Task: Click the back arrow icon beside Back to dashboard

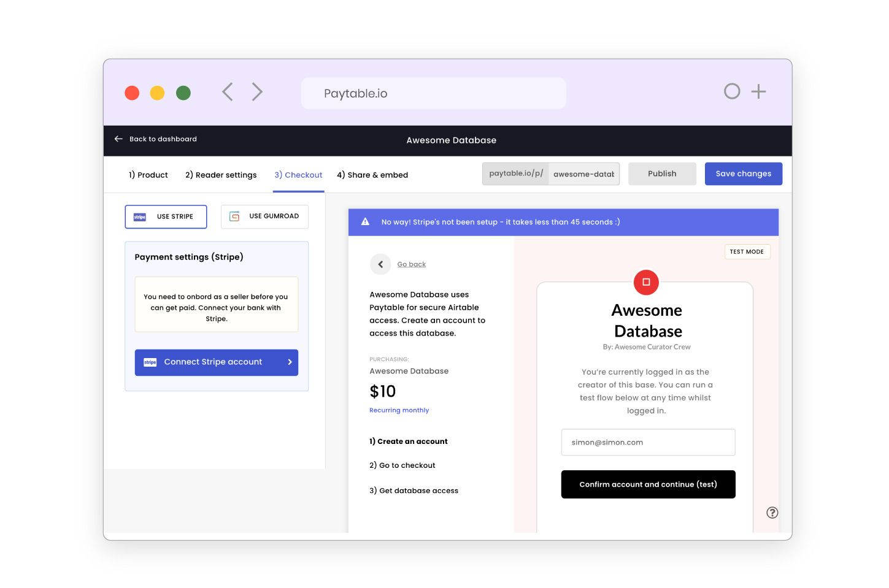Action: 118,139
